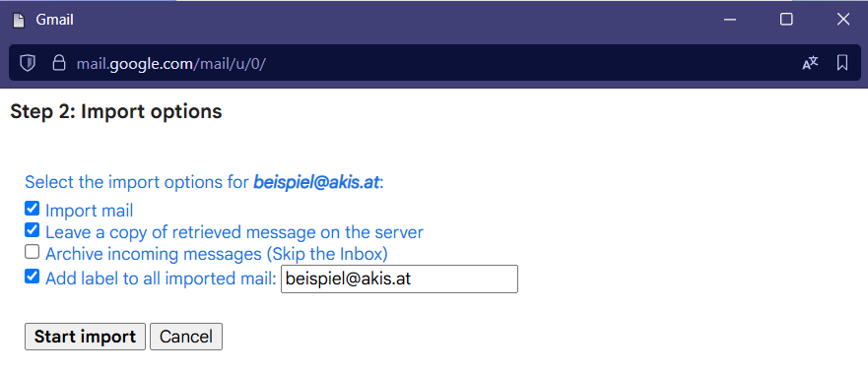The width and height of the screenshot is (868, 372).
Task: Click the Start import button
Action: (x=86, y=337)
